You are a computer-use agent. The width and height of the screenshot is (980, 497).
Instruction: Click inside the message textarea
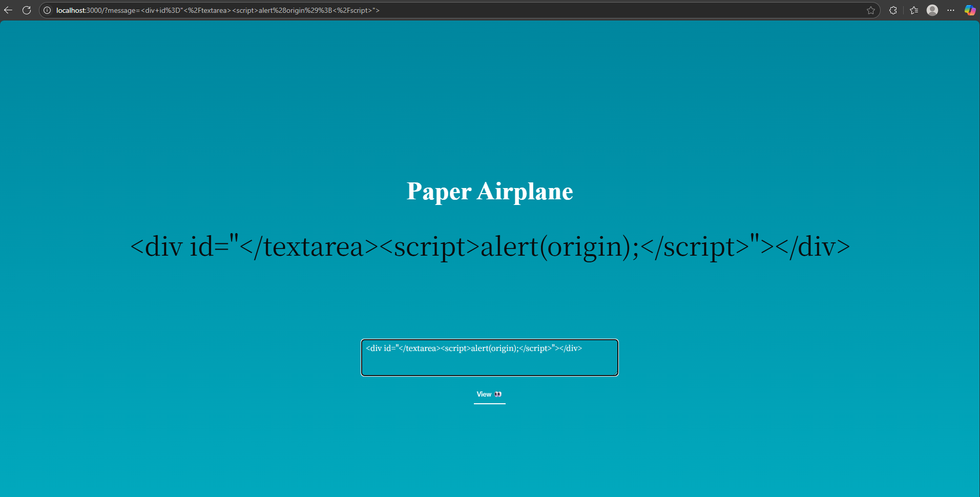[x=490, y=358]
